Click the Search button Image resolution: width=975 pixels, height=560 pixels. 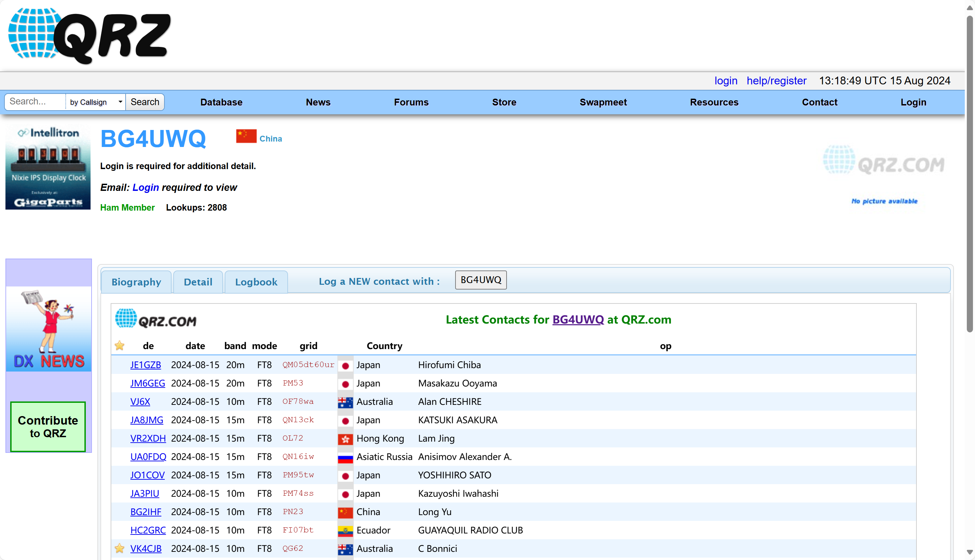[x=145, y=102]
